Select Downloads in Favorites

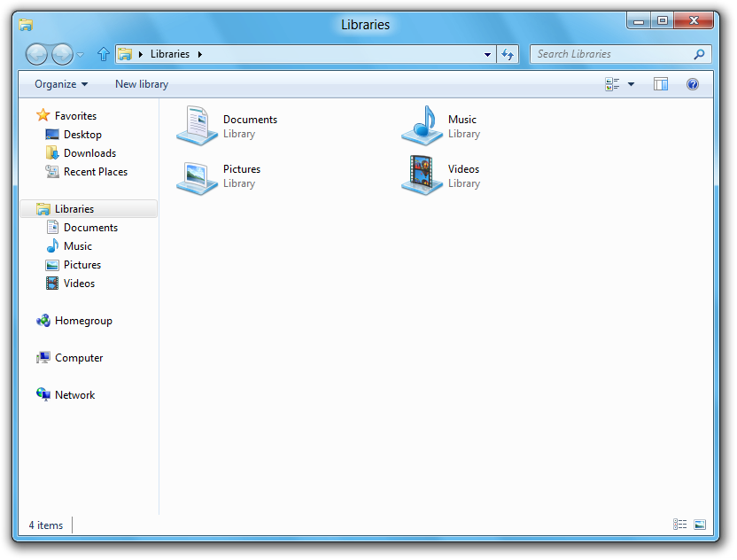89,153
